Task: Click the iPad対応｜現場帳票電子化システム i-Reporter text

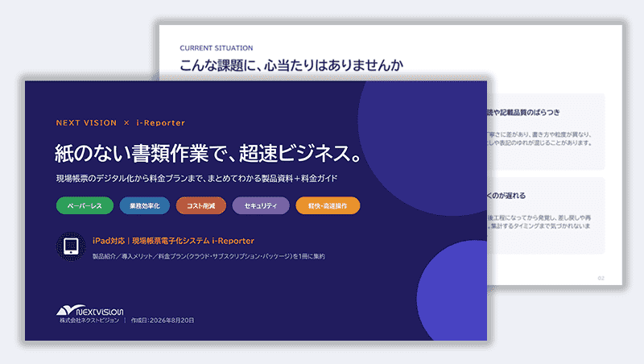Action: click(x=173, y=241)
